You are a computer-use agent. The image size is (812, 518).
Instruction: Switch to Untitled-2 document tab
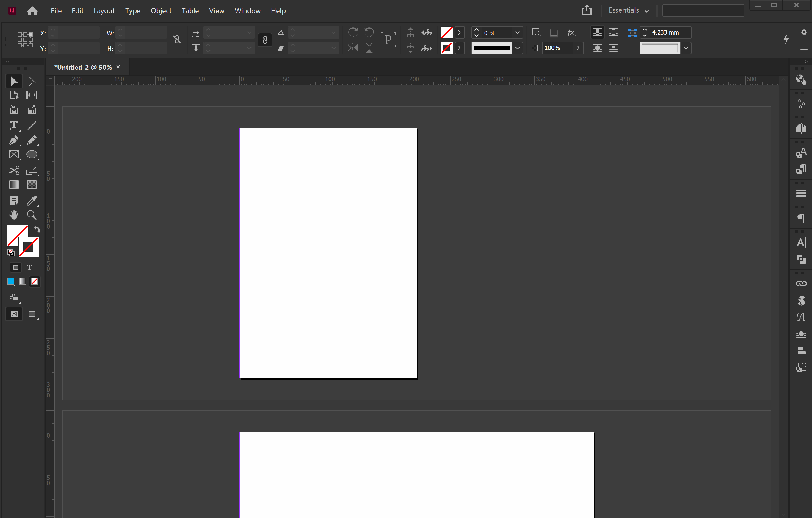83,67
